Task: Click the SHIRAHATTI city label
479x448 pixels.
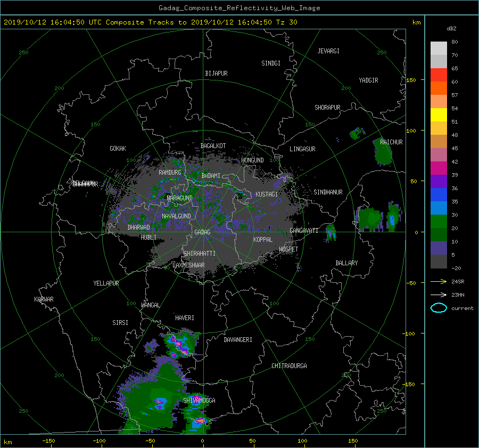Action: coord(200,254)
